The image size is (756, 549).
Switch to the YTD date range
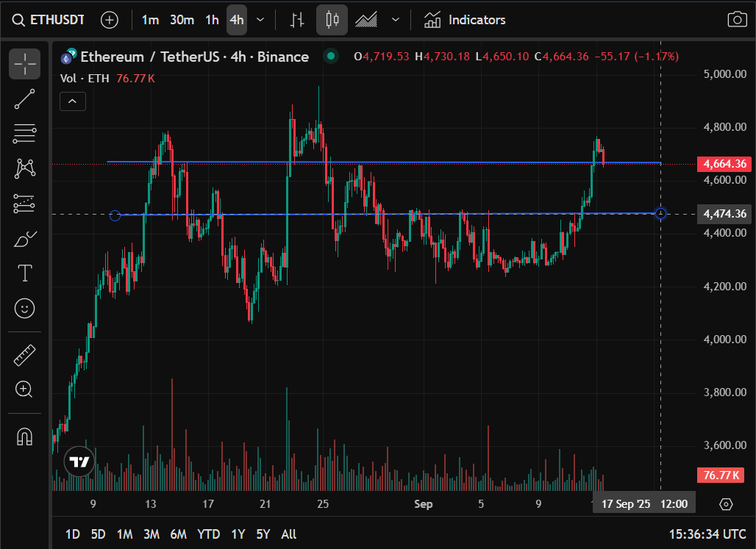[x=208, y=534]
